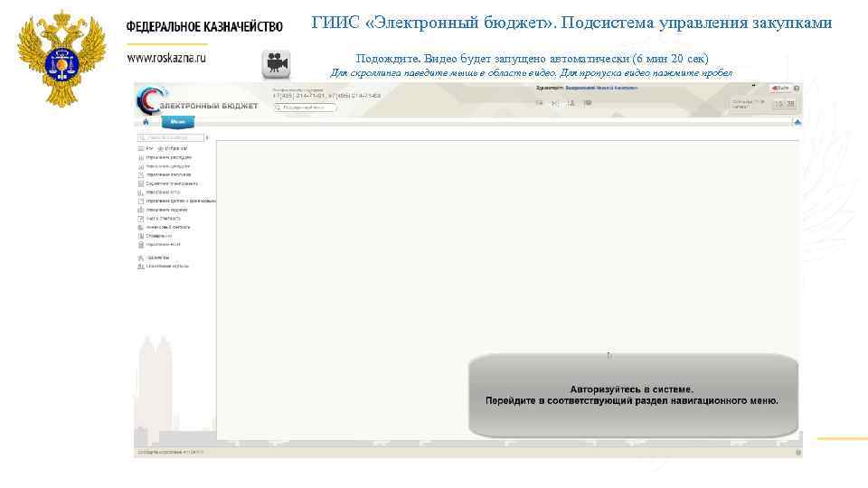
Task: Click the video camera icon
Action: pos(276,63)
